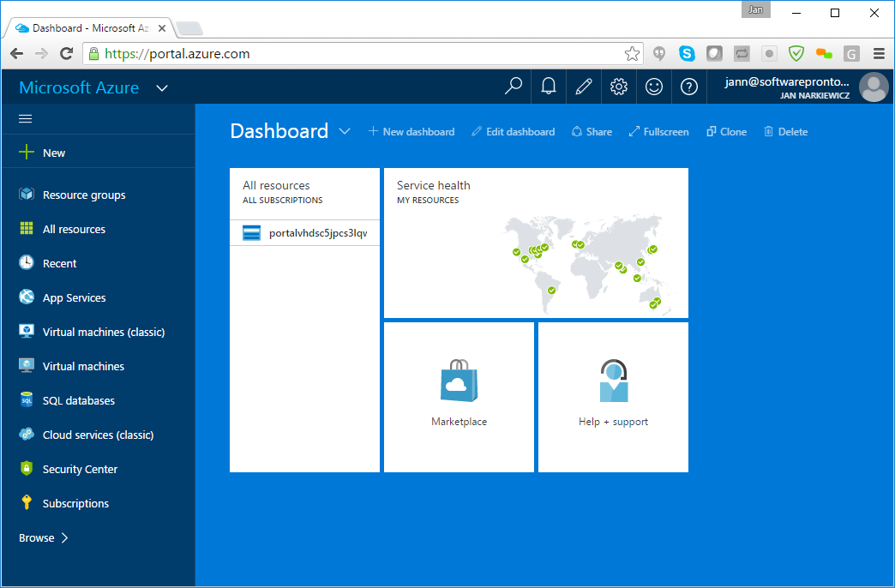
Task: Click the Dashboard browser tab
Action: click(90, 28)
